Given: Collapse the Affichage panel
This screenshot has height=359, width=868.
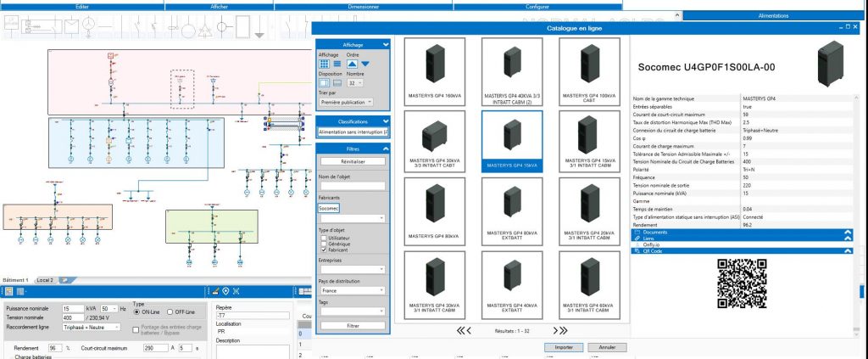Looking at the screenshot, I should (386, 44).
